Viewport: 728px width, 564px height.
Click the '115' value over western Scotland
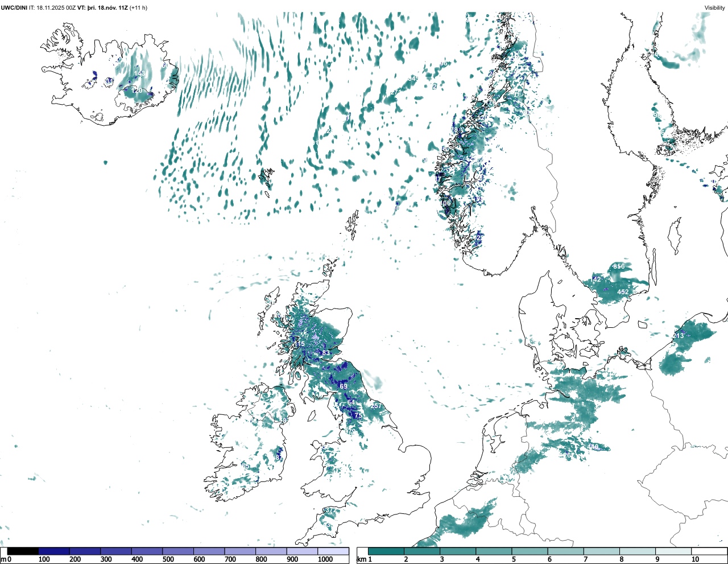pos(299,344)
